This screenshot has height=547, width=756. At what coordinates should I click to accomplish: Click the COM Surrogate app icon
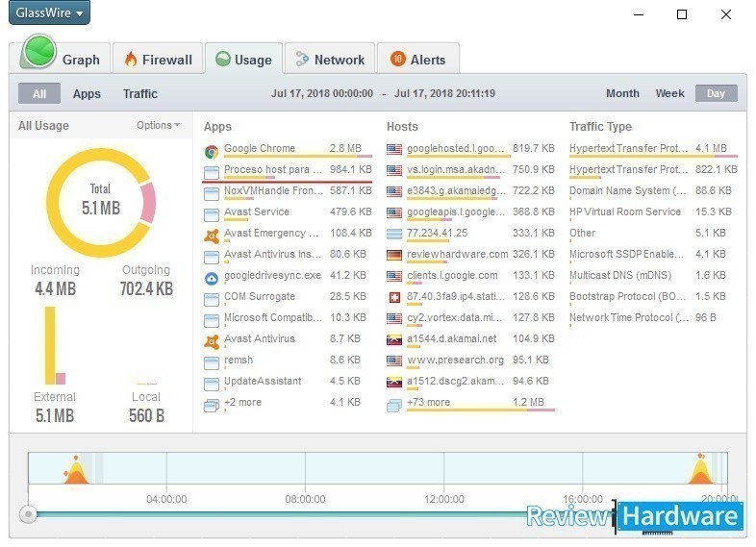pos(212,300)
